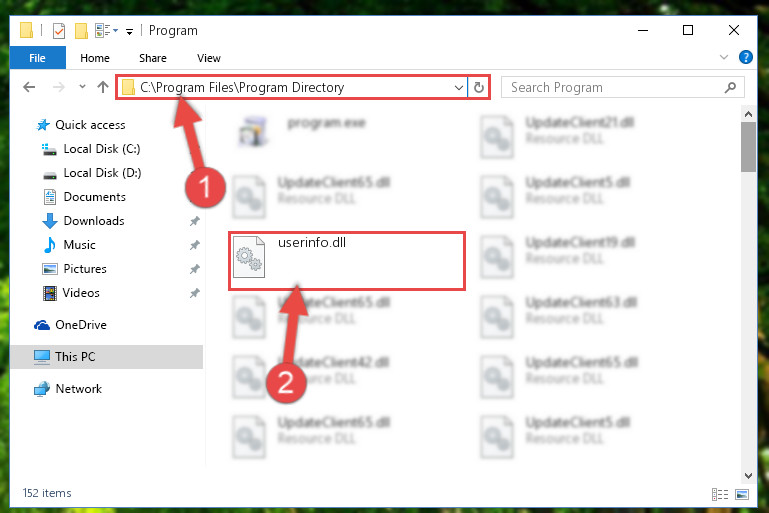Viewport: 769px width, 513px height.
Task: Open Local Disk (C:) in sidebar
Action: [102, 149]
